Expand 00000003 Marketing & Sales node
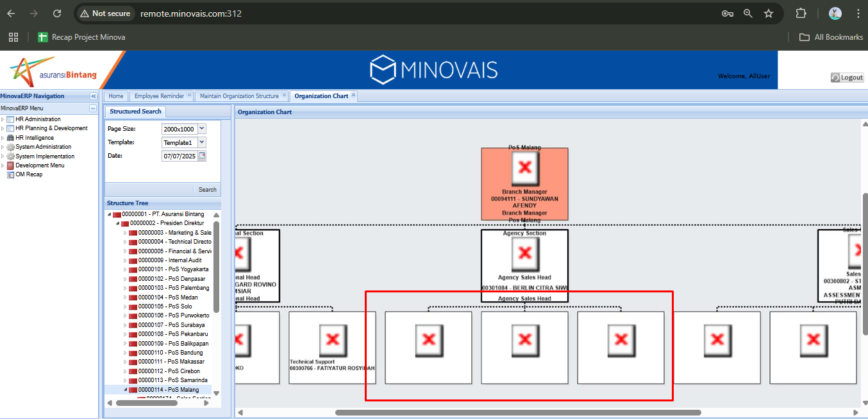The image size is (868, 420). 125,233
